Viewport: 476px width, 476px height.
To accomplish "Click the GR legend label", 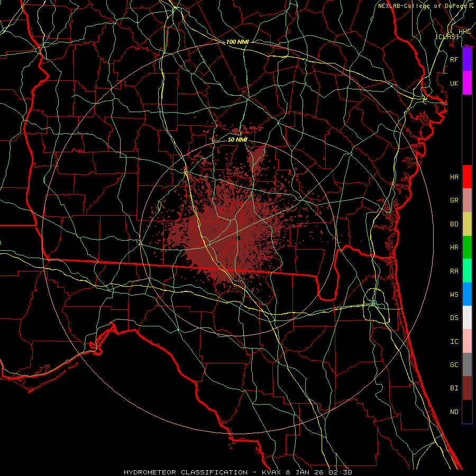I will point(454,200).
